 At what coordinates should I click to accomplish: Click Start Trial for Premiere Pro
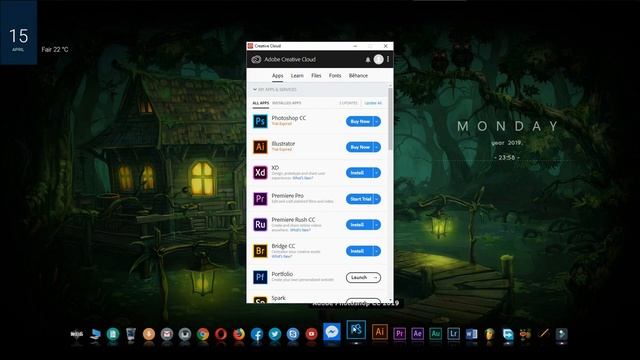pyautogui.click(x=360, y=199)
